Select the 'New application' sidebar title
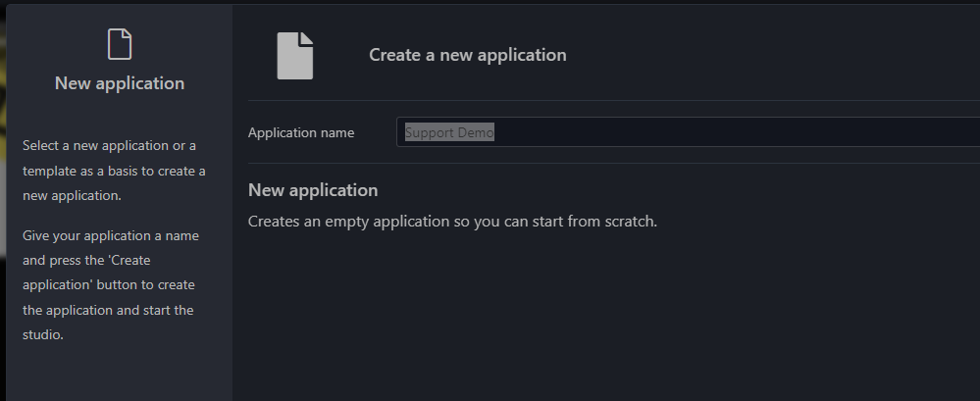 (119, 83)
